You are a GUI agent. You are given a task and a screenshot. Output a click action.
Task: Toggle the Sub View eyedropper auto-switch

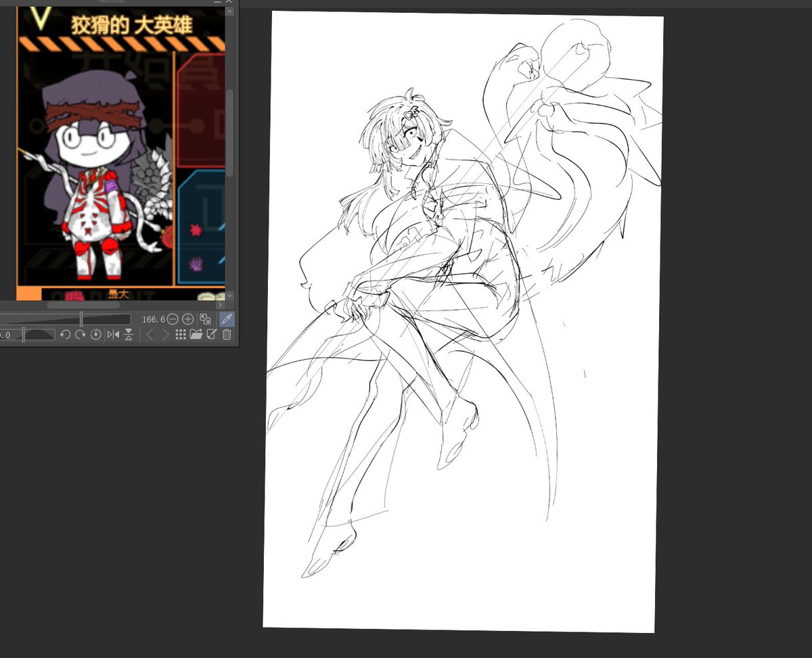click(x=227, y=319)
